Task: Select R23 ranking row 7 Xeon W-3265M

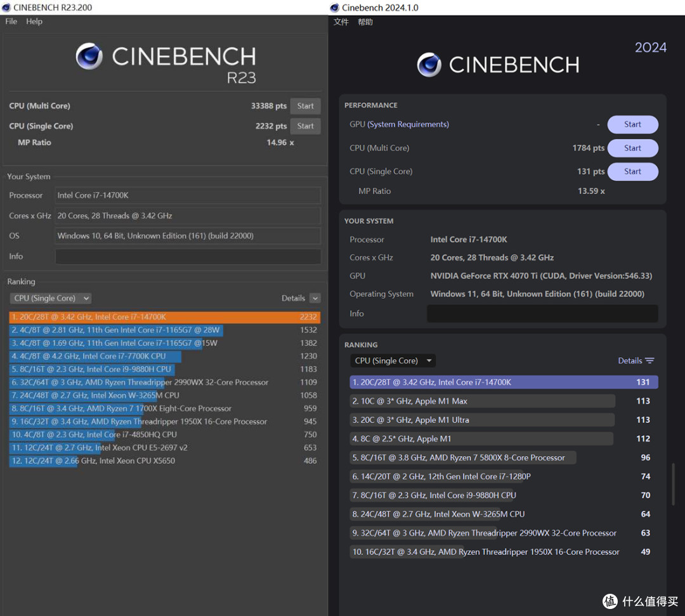Action: click(x=165, y=395)
